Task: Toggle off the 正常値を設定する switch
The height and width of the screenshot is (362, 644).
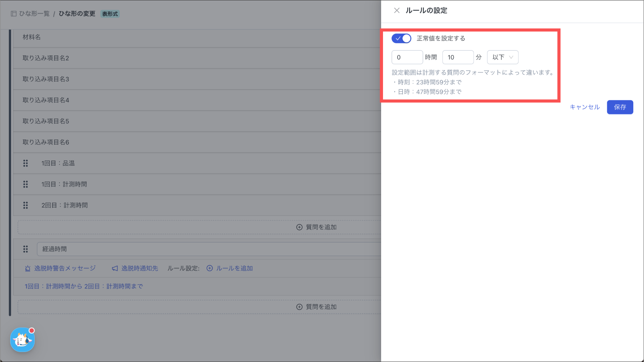Action: pos(401,38)
